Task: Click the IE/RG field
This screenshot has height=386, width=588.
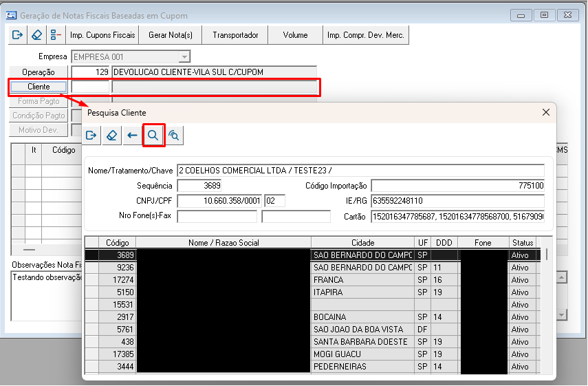Action: coord(457,201)
